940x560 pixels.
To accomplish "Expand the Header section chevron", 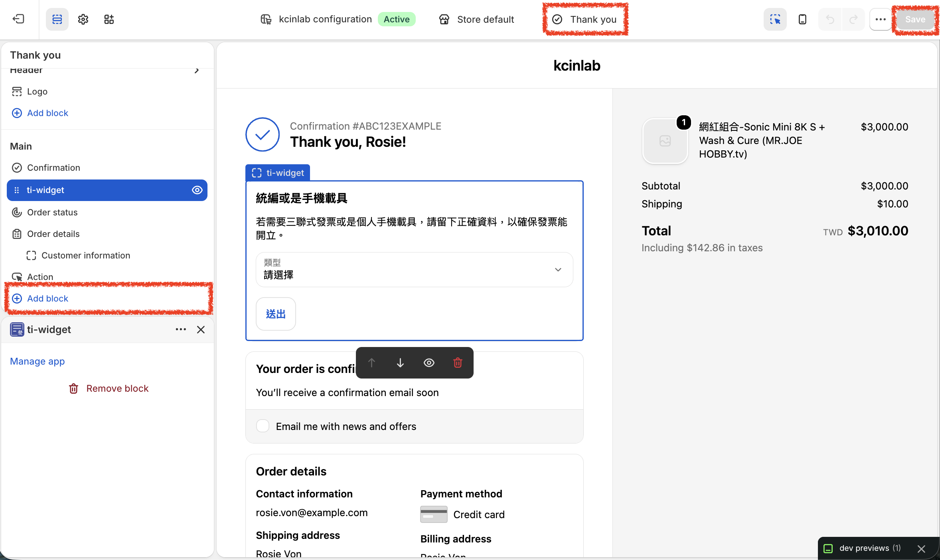I will (196, 71).
